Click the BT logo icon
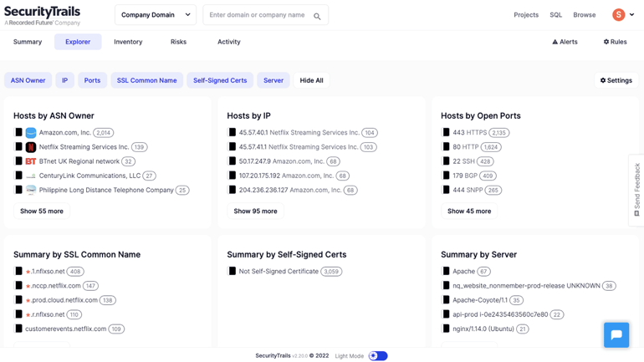The width and height of the screenshot is (644, 362). pos(31,161)
